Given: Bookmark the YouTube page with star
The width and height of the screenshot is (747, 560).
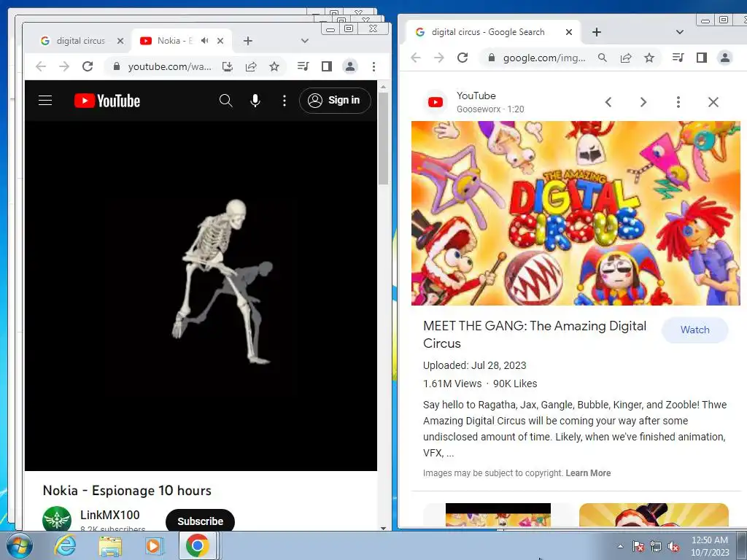Looking at the screenshot, I should [x=274, y=66].
